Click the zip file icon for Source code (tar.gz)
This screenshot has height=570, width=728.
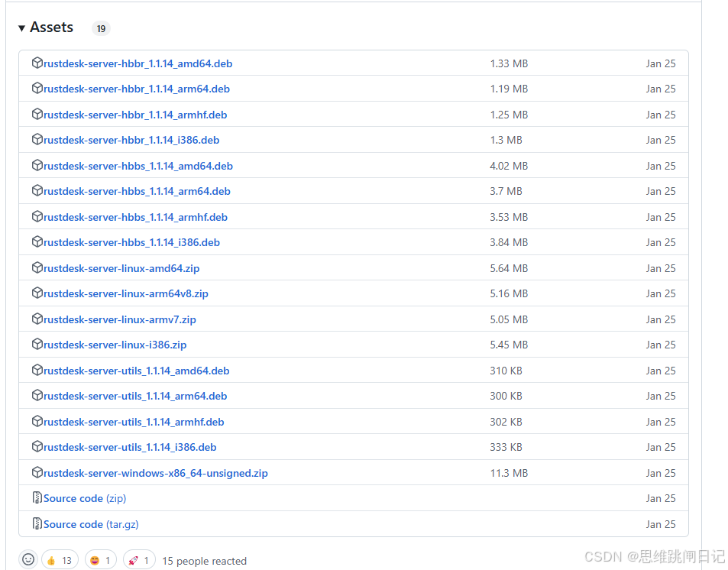37,523
